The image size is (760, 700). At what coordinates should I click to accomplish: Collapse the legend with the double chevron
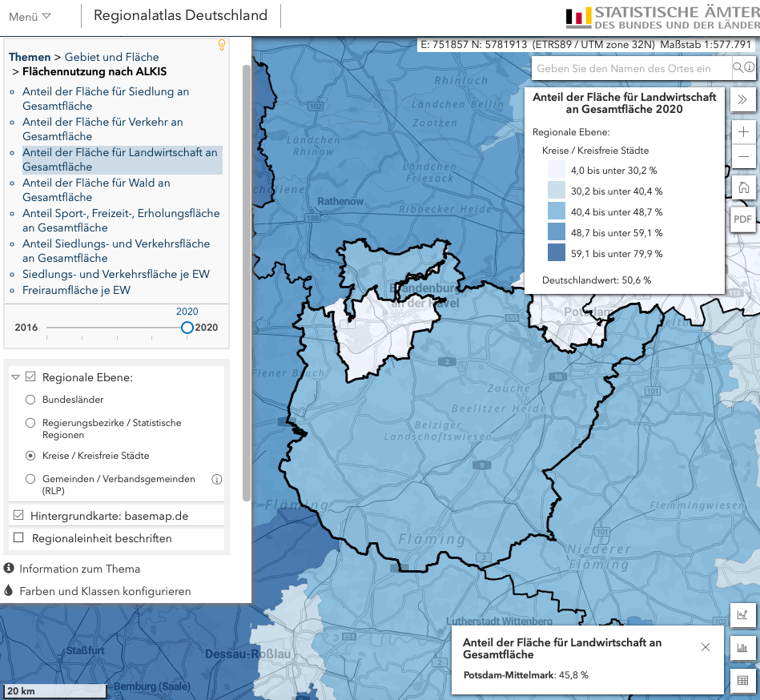tap(743, 100)
